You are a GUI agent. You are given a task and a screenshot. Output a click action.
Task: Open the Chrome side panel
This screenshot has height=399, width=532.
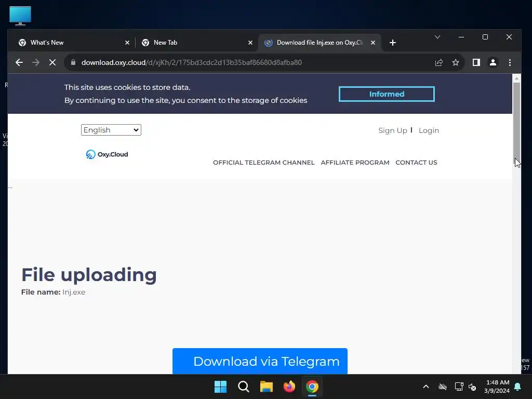tap(476, 62)
